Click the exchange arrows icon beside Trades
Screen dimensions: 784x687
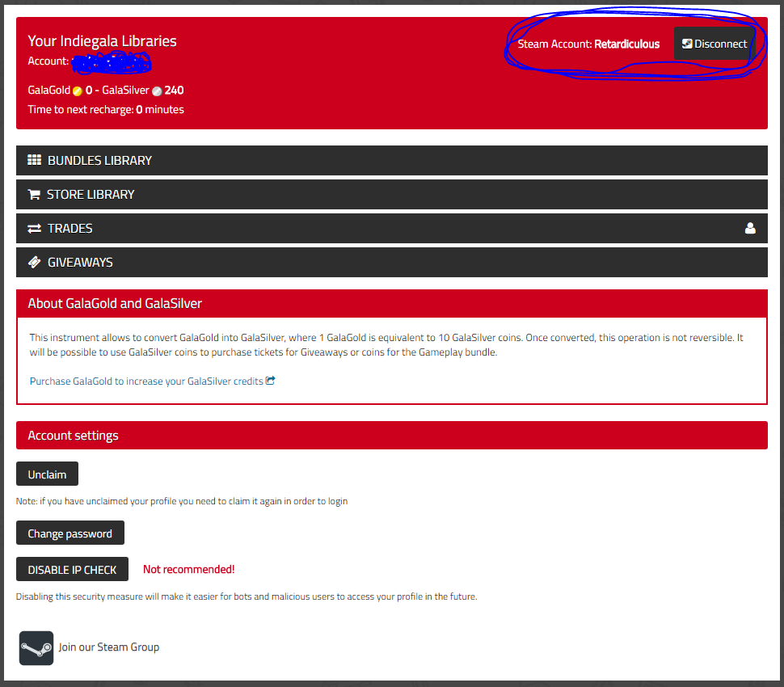[x=34, y=229]
